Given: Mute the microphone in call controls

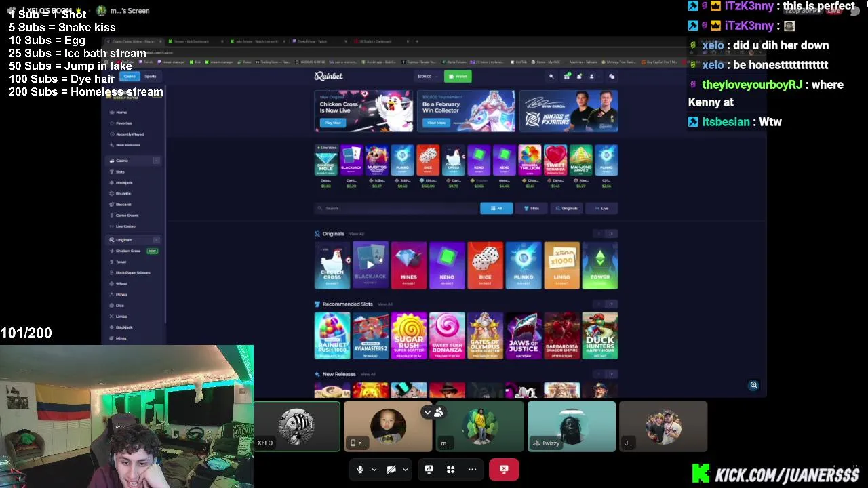Looking at the screenshot, I should point(360,469).
